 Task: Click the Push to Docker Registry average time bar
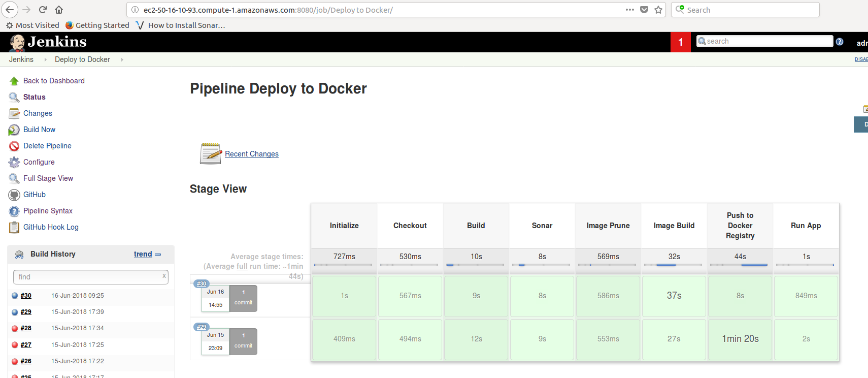click(x=739, y=265)
